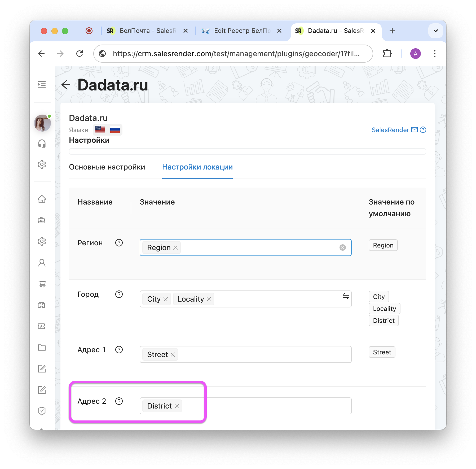Open the folder icon in sidebar

42,348
